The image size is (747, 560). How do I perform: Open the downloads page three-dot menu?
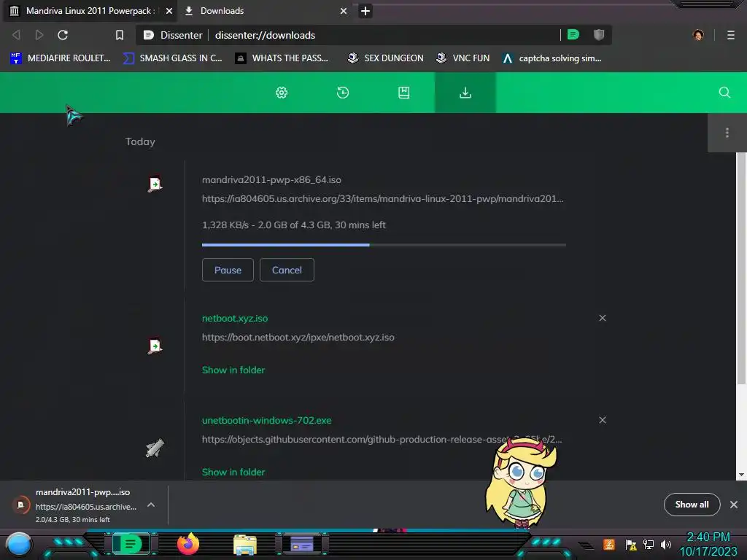coord(727,133)
